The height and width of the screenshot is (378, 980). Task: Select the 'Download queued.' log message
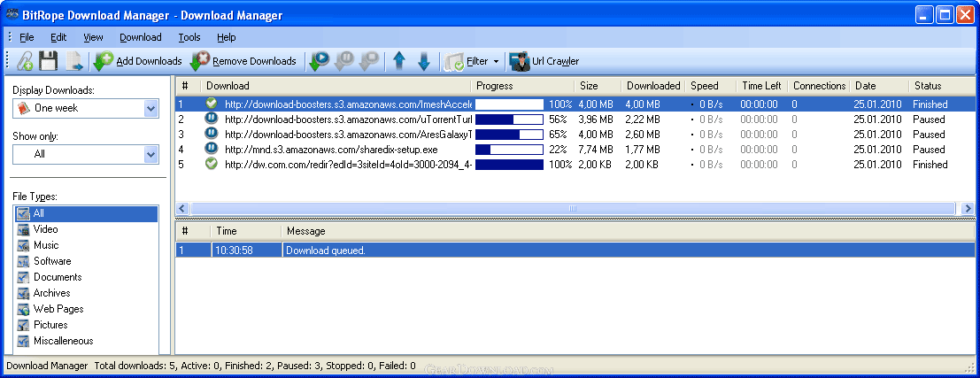coord(326,251)
